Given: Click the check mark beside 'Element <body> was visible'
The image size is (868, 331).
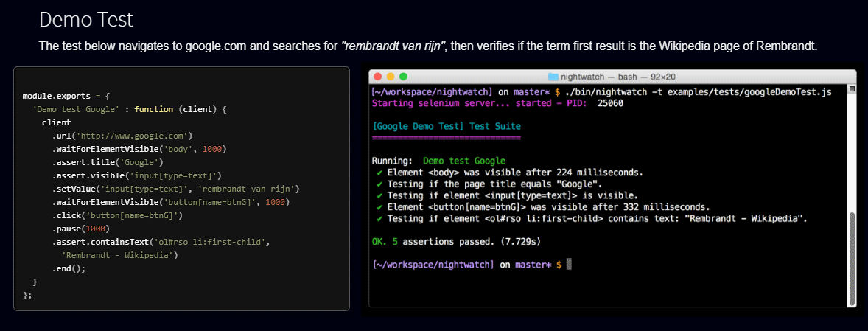Looking at the screenshot, I should point(377,173).
